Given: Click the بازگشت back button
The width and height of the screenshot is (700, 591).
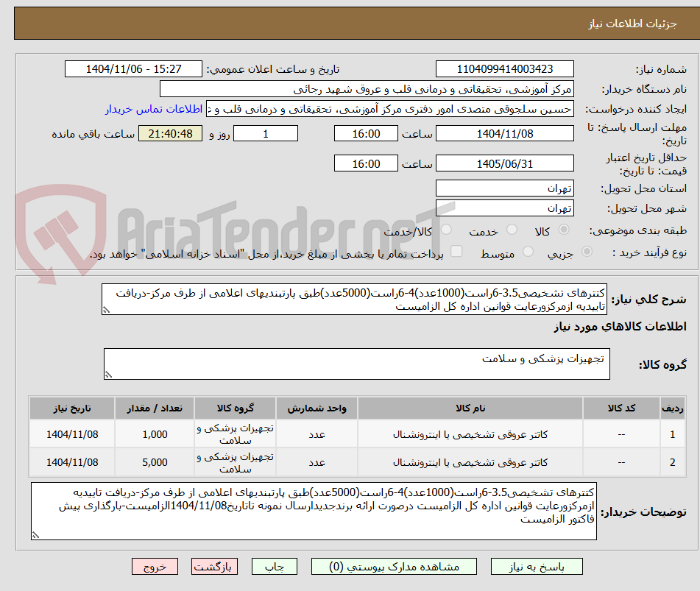Looking at the screenshot, I should [x=214, y=567].
